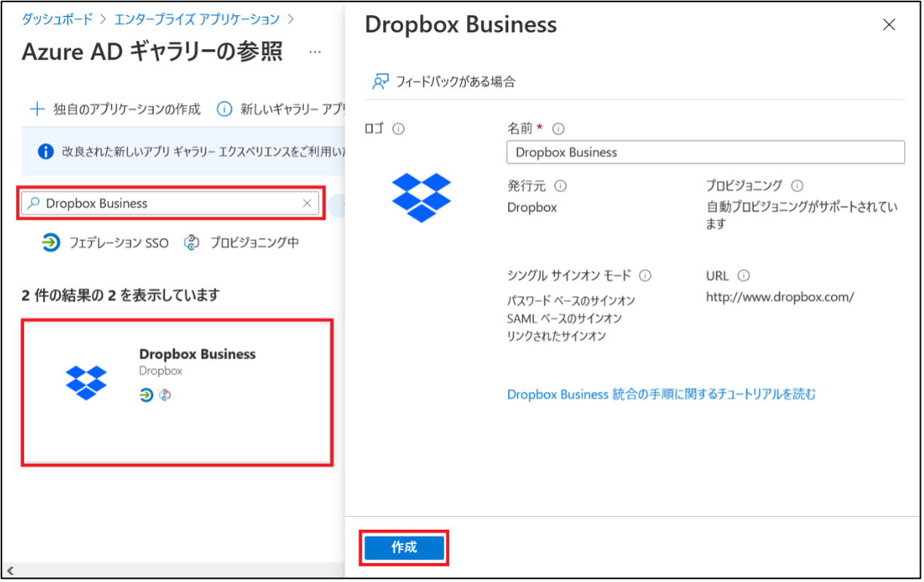Click the 改良された新しいアプリ ギャラリー banner text
The height and width of the screenshot is (582, 924).
(x=203, y=151)
